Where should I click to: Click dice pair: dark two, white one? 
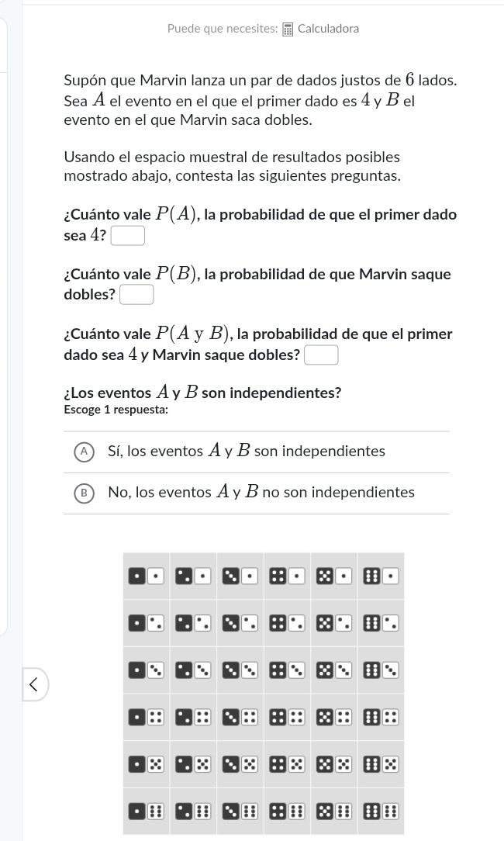tap(193, 576)
